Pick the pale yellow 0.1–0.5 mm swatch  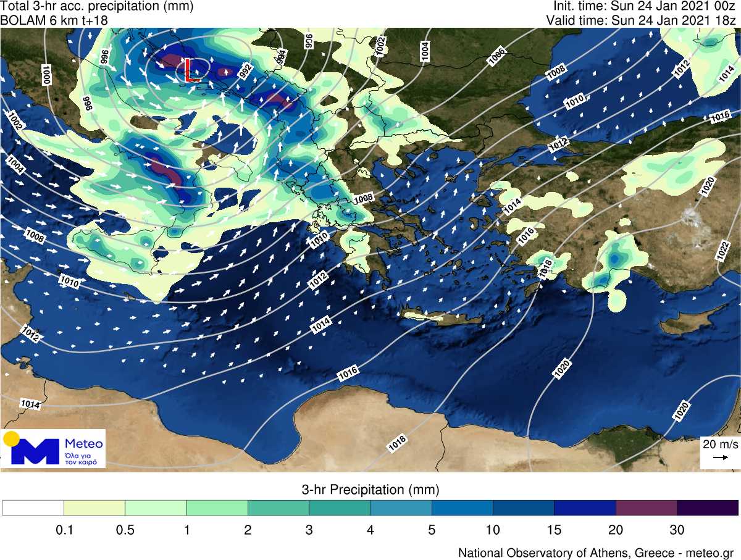click(94, 508)
